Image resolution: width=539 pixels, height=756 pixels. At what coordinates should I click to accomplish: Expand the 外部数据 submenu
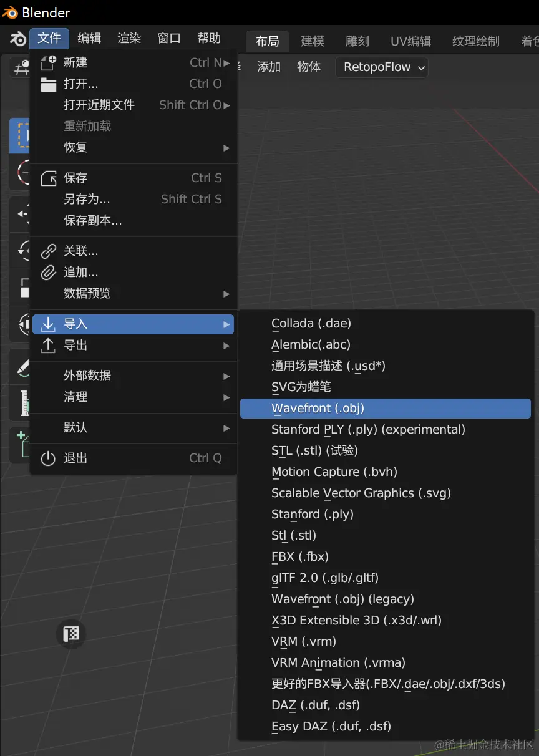click(134, 376)
